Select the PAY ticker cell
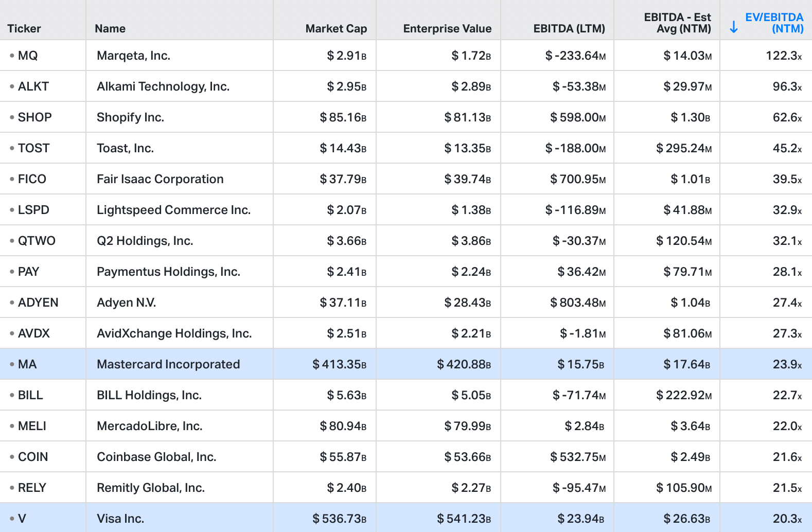812x532 pixels. coord(43,272)
